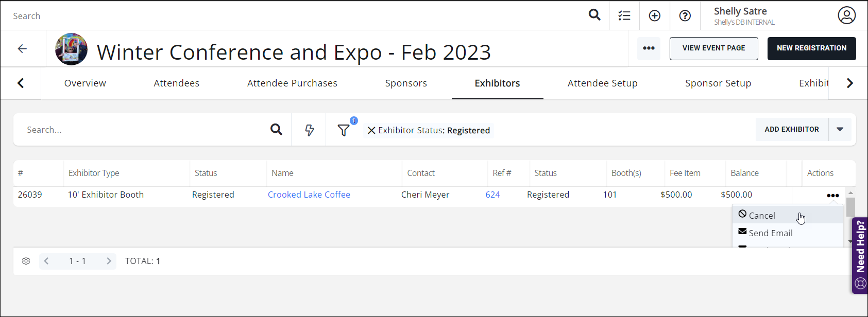868x317 pixels.
Task: Click the exhibitor list search field
Action: (144, 130)
